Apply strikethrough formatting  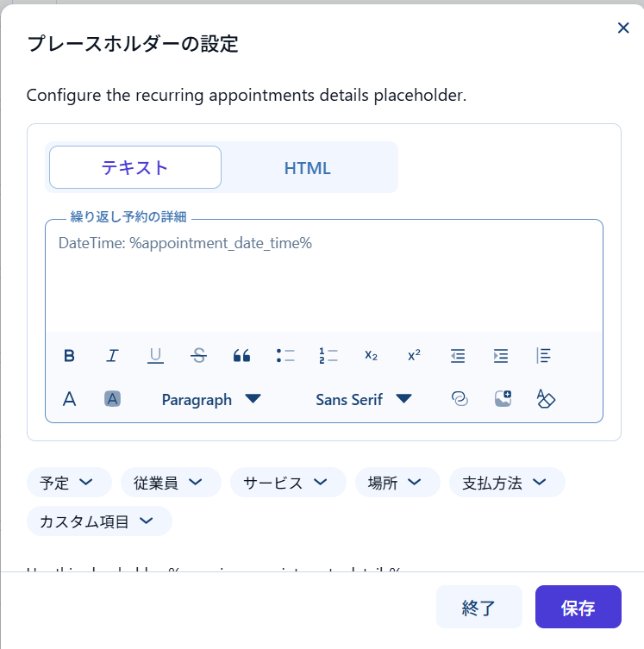(198, 355)
